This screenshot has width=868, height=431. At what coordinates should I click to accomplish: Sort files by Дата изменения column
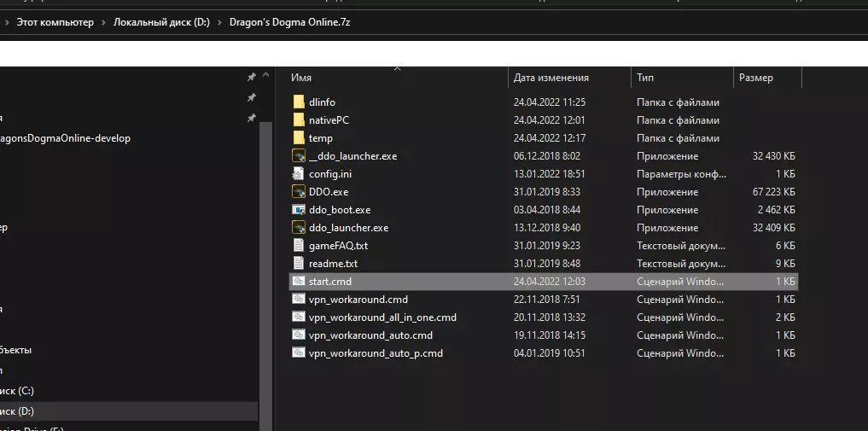pos(551,78)
